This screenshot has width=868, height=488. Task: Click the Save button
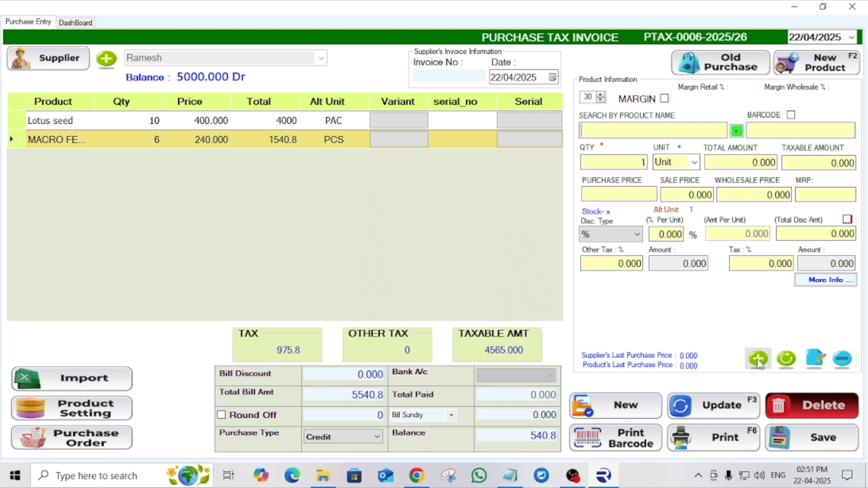point(812,437)
